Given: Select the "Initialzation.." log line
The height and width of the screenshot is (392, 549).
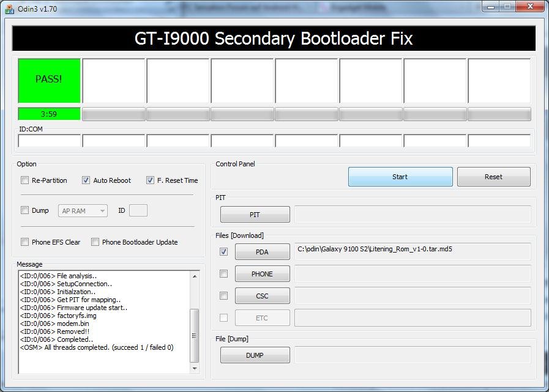Looking at the screenshot, I should [58, 292].
